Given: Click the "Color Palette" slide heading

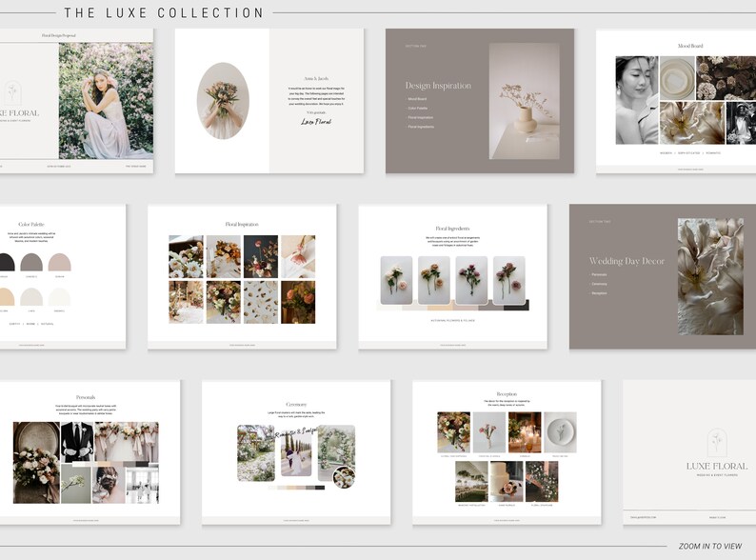Looking at the screenshot, I should tap(31, 225).
